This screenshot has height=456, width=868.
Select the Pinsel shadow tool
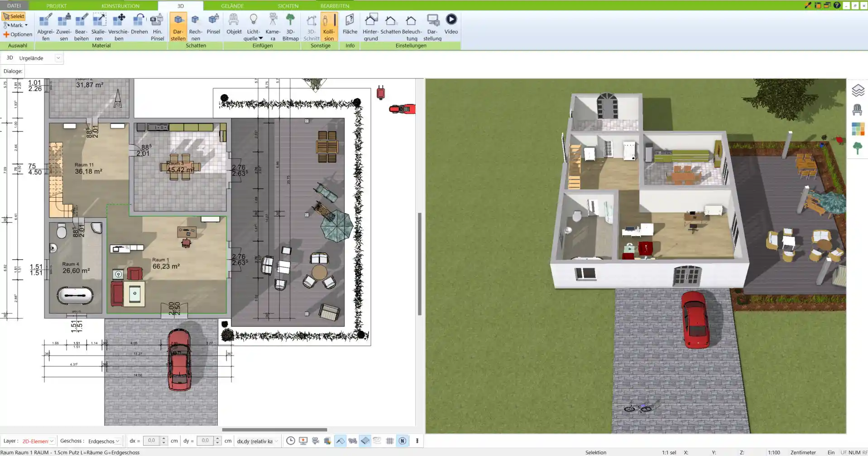213,25
